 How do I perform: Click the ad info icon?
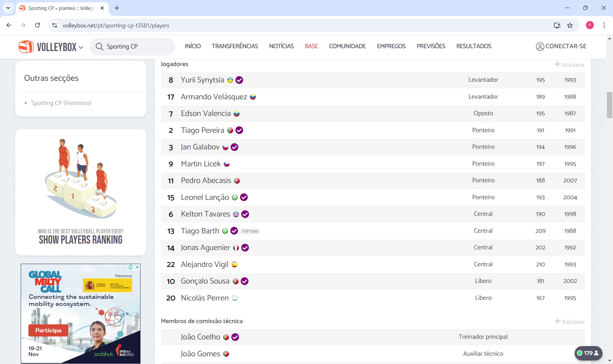coord(131,267)
